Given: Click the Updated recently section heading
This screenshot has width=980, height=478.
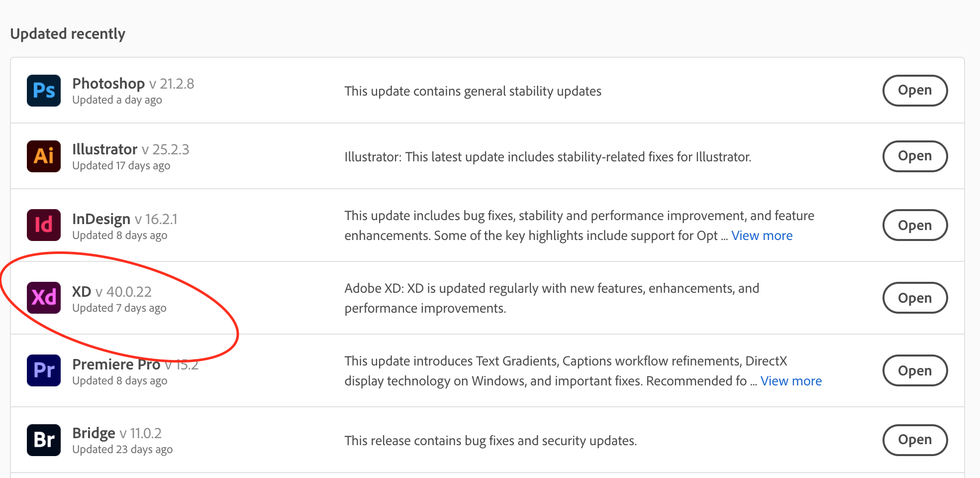Looking at the screenshot, I should [x=68, y=34].
